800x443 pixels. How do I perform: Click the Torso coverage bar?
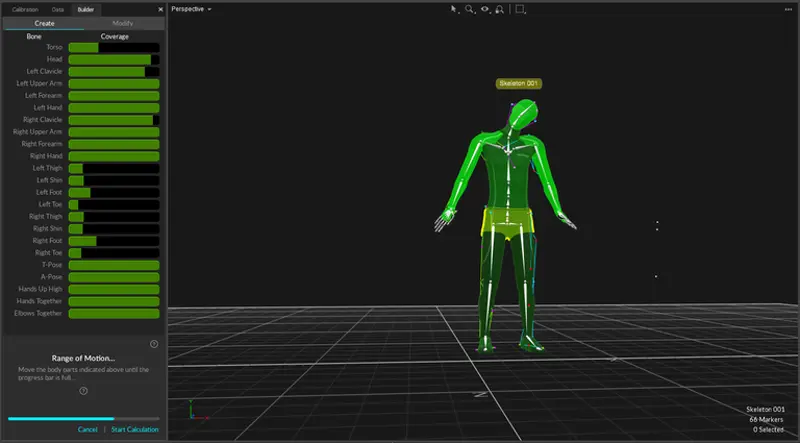[x=114, y=47]
